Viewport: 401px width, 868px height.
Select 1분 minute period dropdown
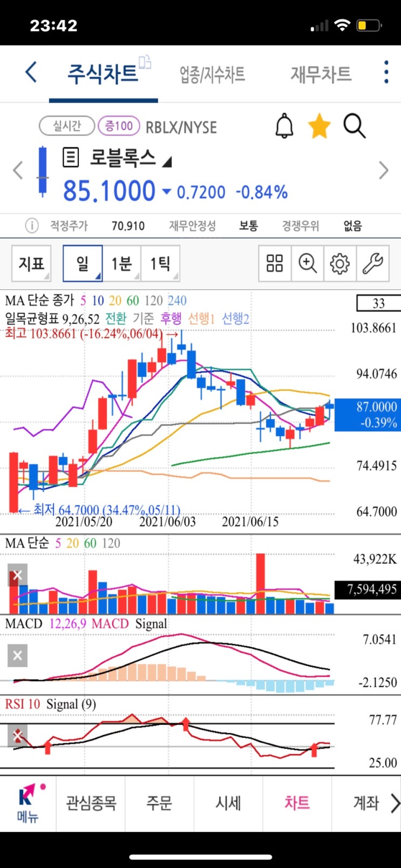[121, 263]
